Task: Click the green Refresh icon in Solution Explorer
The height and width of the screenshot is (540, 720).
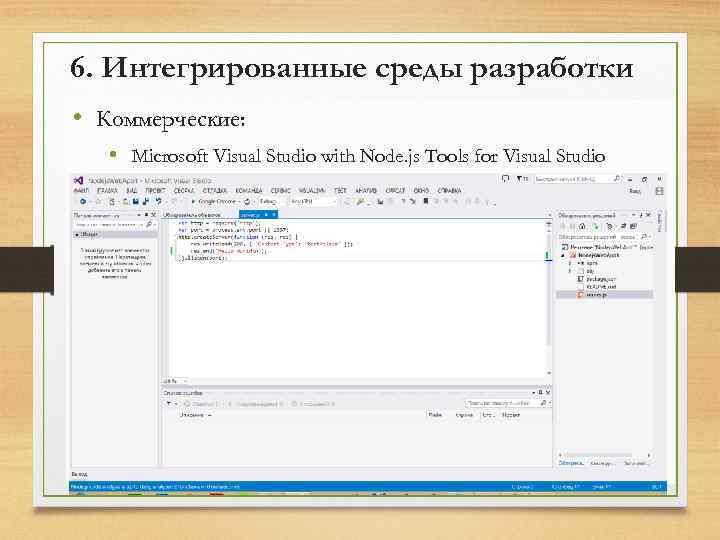Action: (x=595, y=226)
